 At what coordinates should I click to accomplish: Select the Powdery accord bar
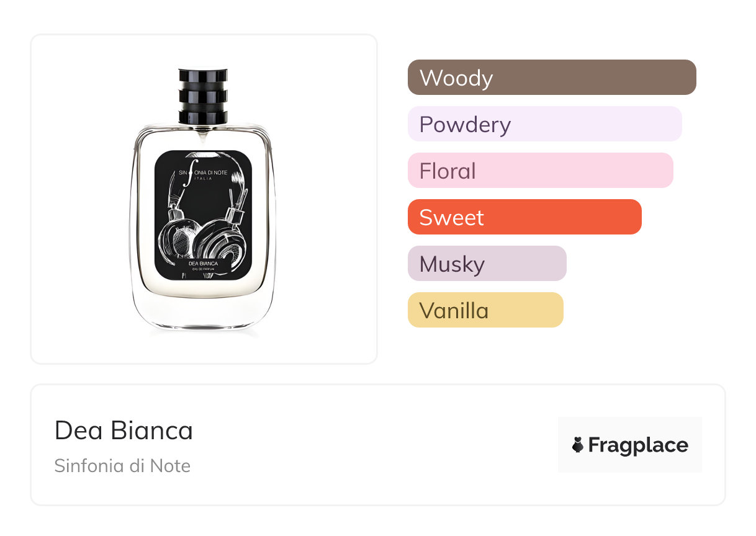click(545, 124)
